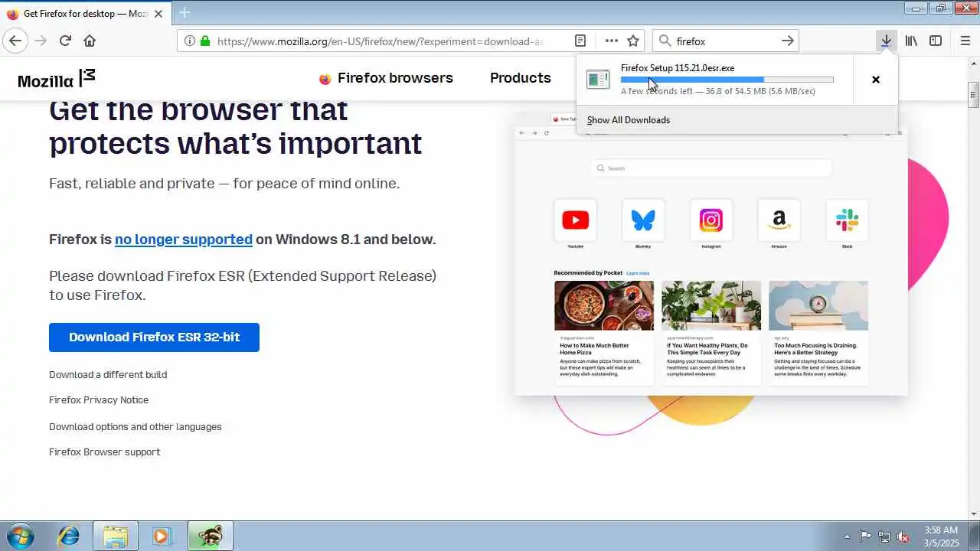Viewport: 980px width, 551px height.
Task: Open a new tab with plus button
Action: pyautogui.click(x=185, y=12)
